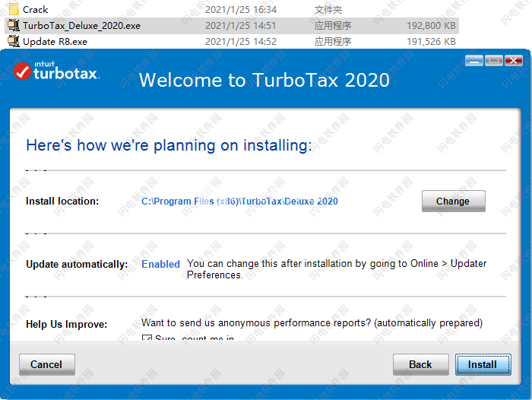Select the file name TurboTax_Deluxe_2020.exe
The image size is (532, 400).
(x=81, y=26)
